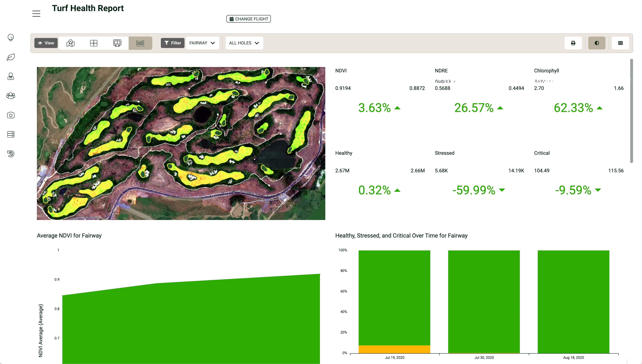The width and height of the screenshot is (642, 364).
Task: Open the users group sidebar icon
Action: click(11, 96)
